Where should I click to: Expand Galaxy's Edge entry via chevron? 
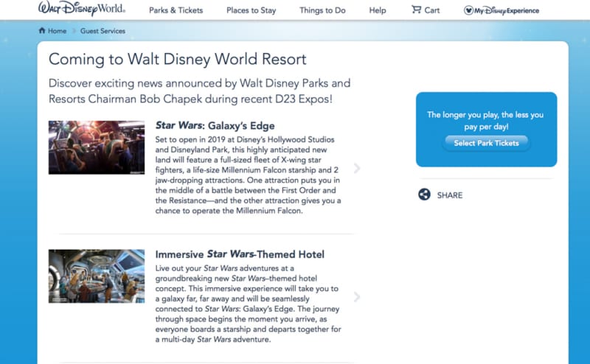click(x=357, y=168)
